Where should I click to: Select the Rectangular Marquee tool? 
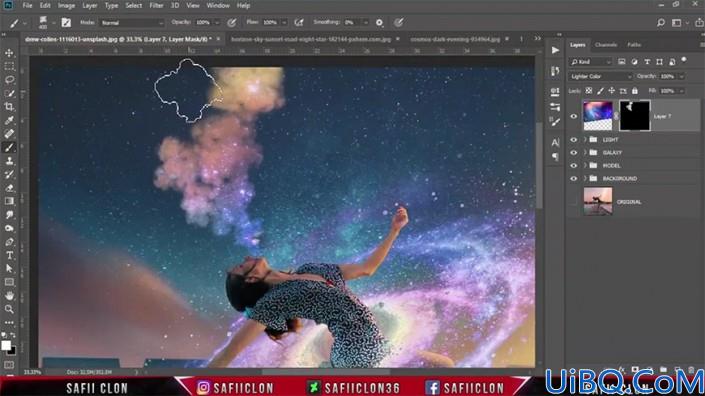pyautogui.click(x=9, y=67)
